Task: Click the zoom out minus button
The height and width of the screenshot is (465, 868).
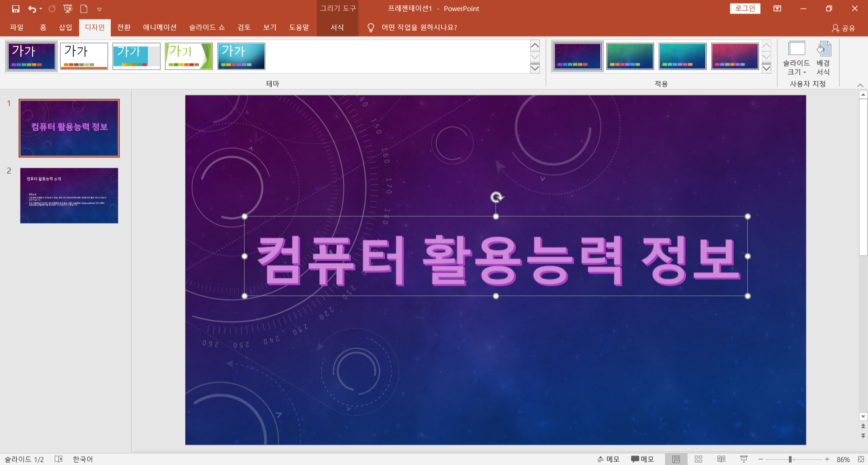Action: pos(761,459)
